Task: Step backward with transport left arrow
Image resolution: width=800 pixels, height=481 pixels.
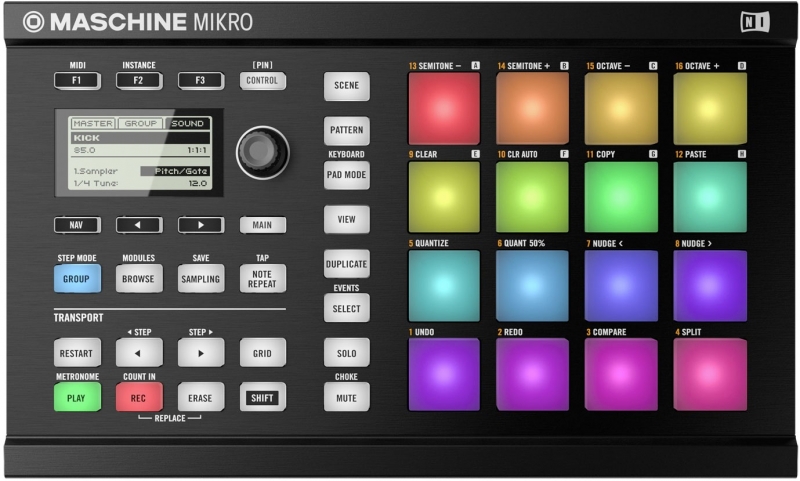Action: [x=139, y=353]
